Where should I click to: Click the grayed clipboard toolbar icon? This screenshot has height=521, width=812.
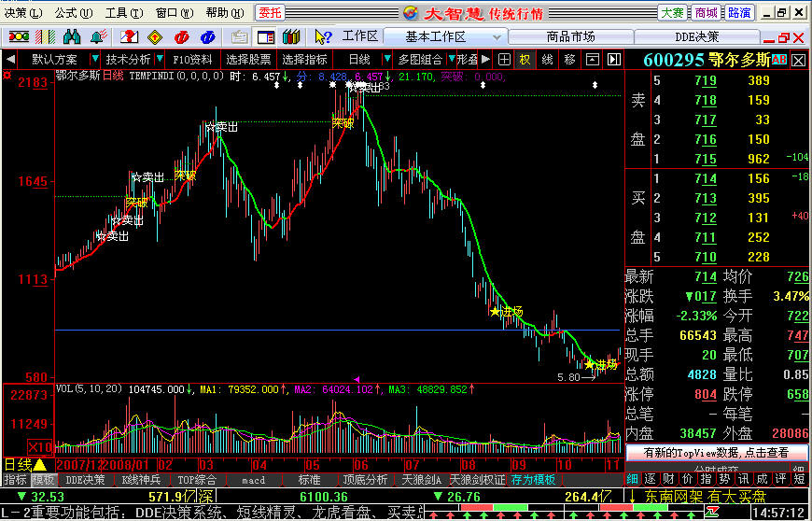tap(239, 37)
